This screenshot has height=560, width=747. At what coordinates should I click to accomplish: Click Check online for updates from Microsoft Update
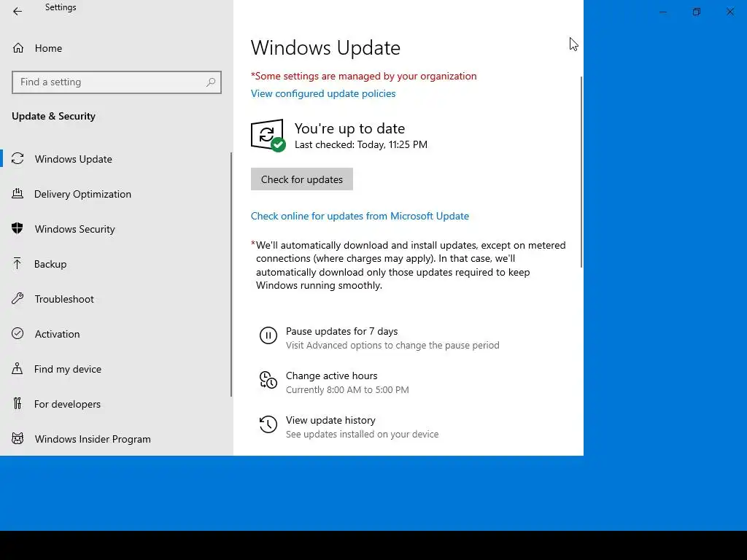(x=360, y=216)
